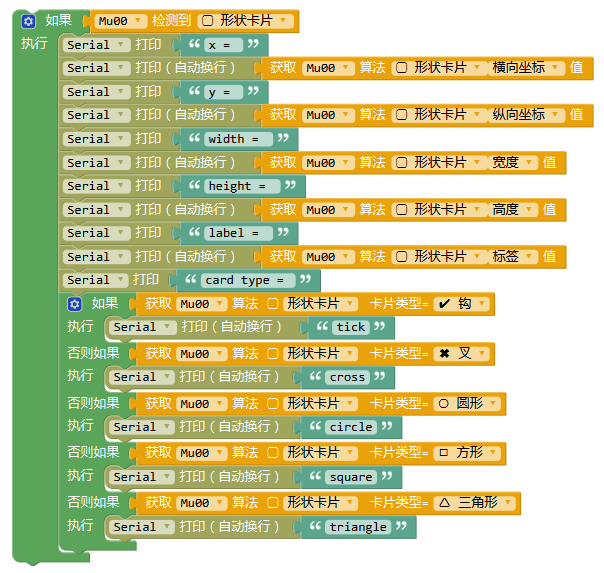
Task: Open the Mu00 dropdown in the 纵向坐标 row
Action: [328, 116]
